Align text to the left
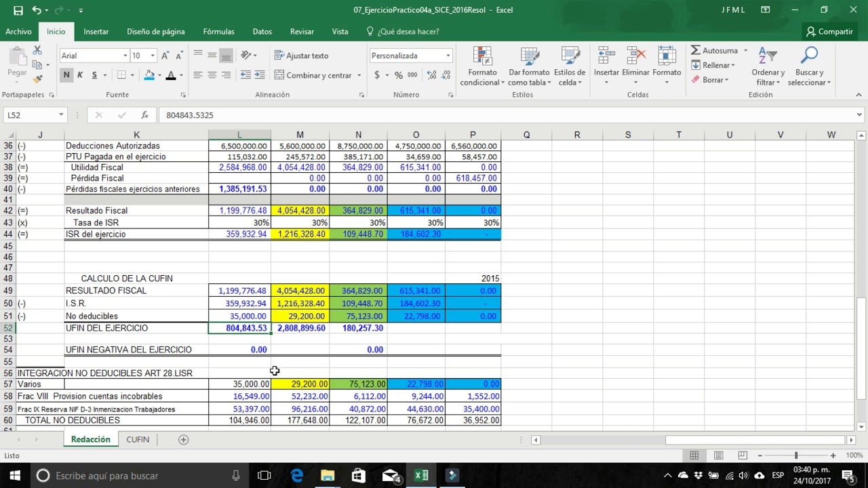The image size is (868, 488). [x=198, y=75]
